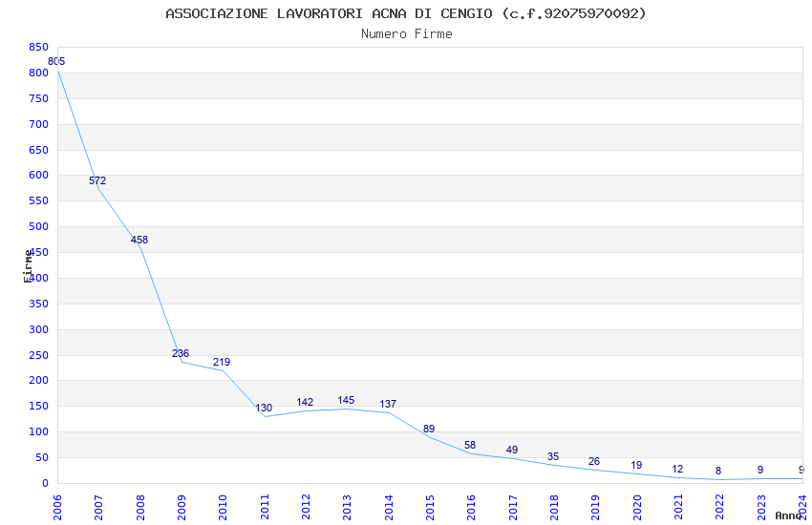
Task: Click the y-axis value 750
Action: pos(39,98)
